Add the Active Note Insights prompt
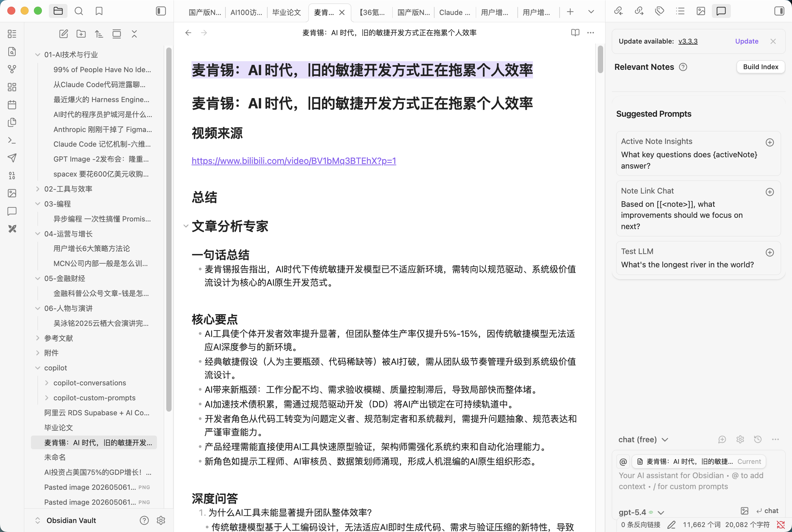792x532 pixels. (770, 142)
